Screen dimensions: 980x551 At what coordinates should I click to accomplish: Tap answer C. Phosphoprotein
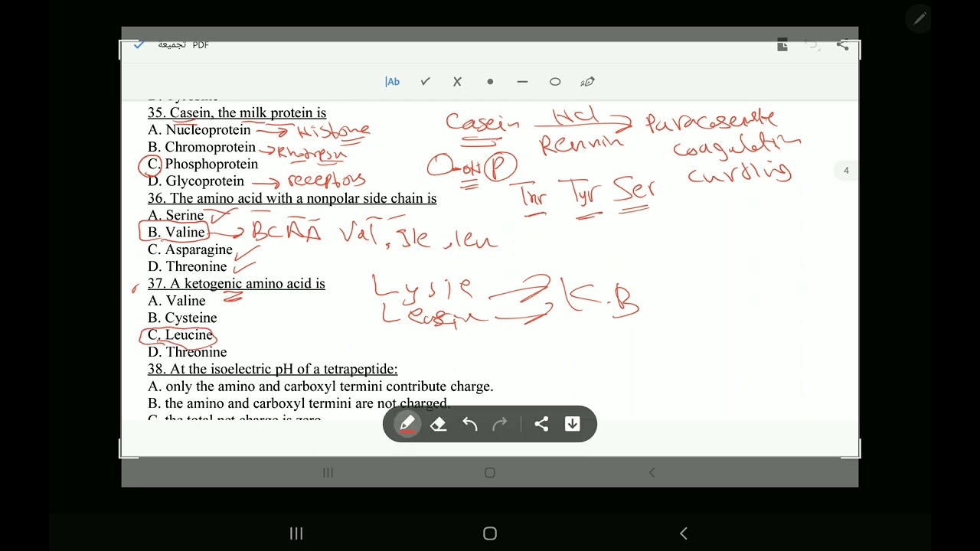203,164
